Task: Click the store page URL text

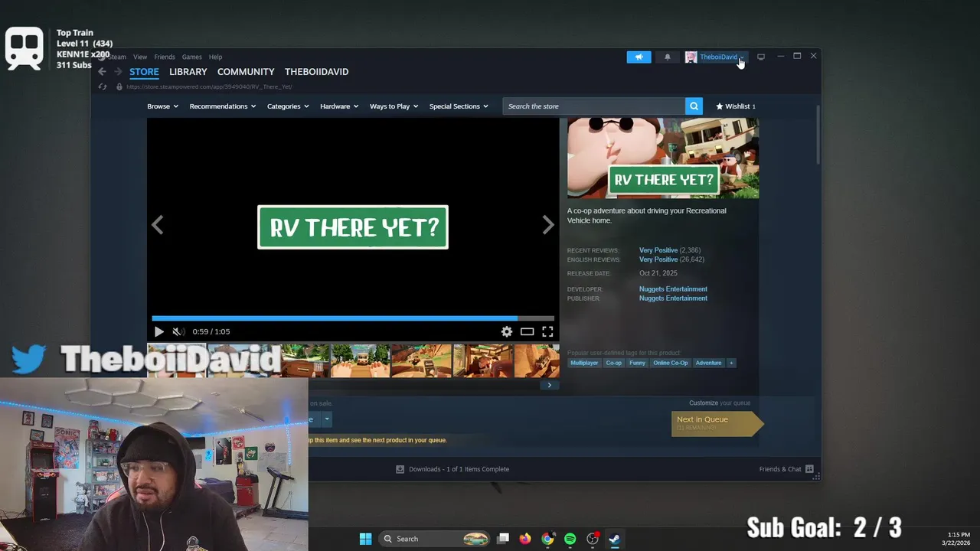Action: point(209,86)
